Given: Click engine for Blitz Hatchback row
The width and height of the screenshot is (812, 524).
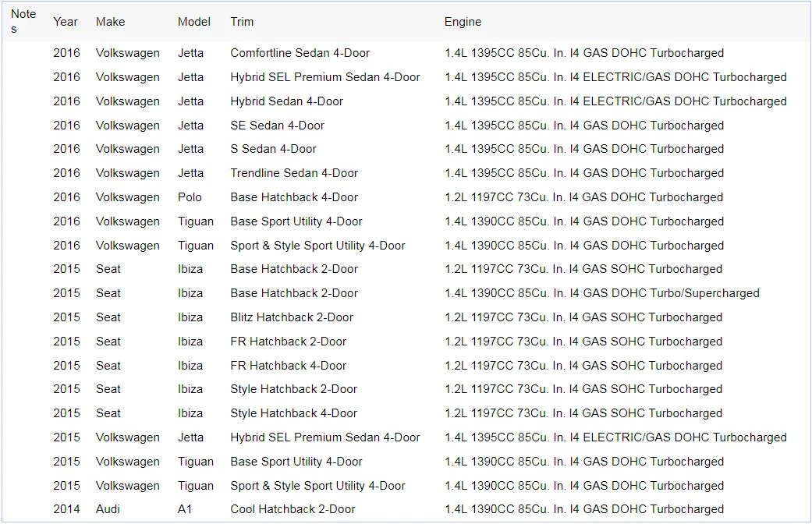Looking at the screenshot, I should 583,317.
